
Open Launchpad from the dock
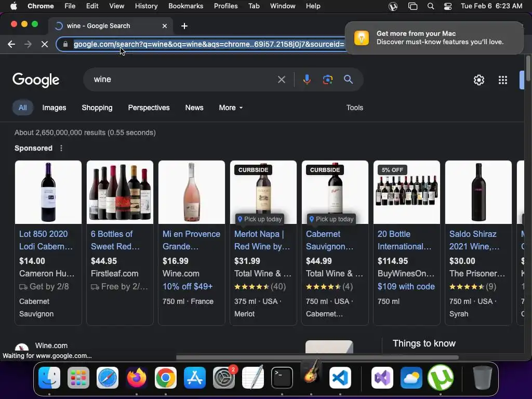[78, 378]
